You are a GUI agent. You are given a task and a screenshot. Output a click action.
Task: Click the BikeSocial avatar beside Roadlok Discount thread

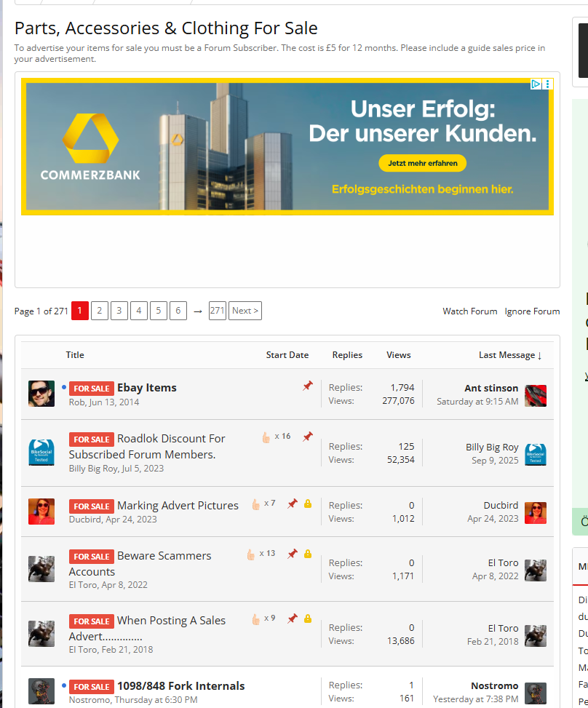tap(41, 453)
